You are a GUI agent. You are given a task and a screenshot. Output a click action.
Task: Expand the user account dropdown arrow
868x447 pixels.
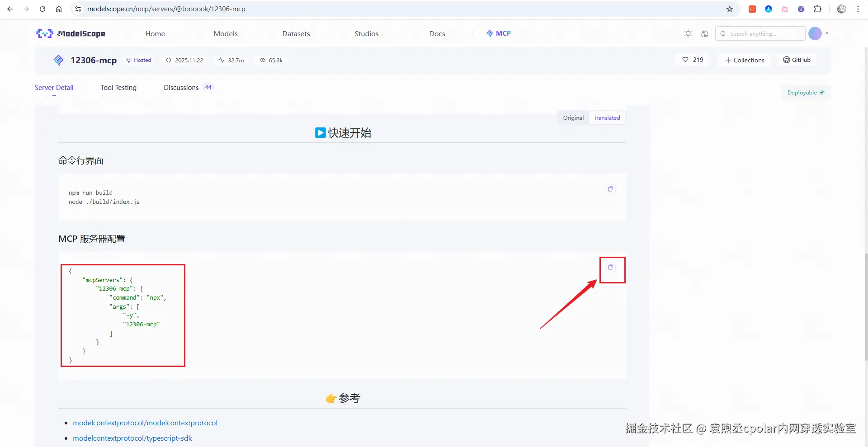[x=827, y=33]
